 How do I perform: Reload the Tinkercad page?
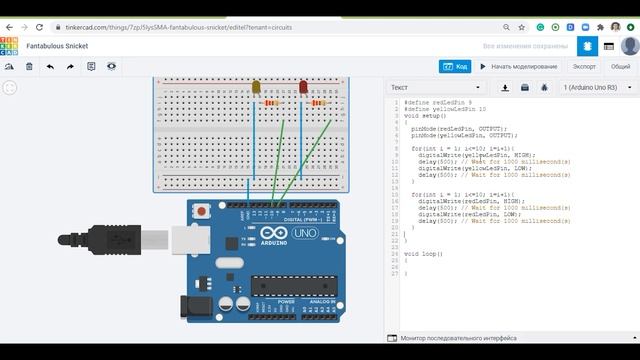(40, 27)
